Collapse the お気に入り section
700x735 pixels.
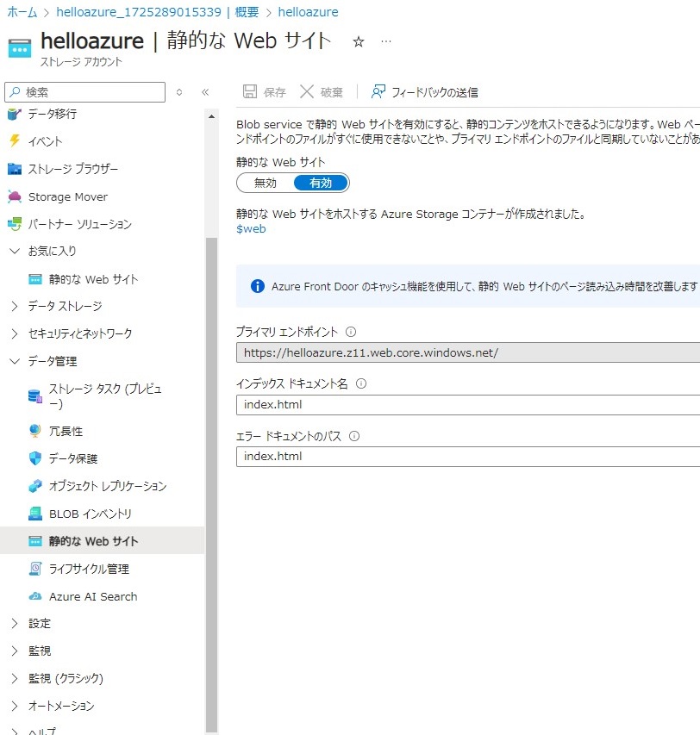click(x=15, y=252)
